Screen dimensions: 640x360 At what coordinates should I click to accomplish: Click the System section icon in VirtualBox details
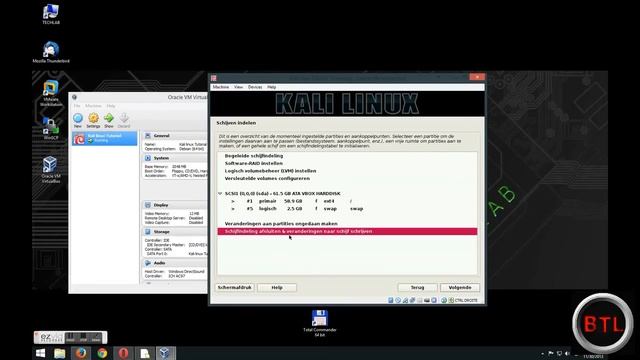(148, 158)
